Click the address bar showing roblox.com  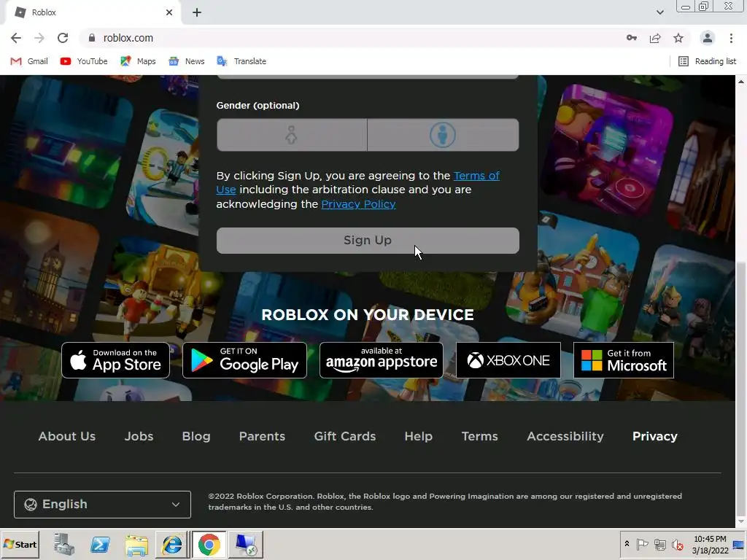tap(352, 38)
